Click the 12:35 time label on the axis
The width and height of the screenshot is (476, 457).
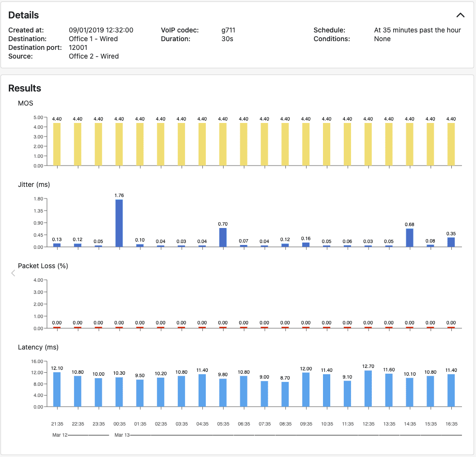click(x=368, y=424)
